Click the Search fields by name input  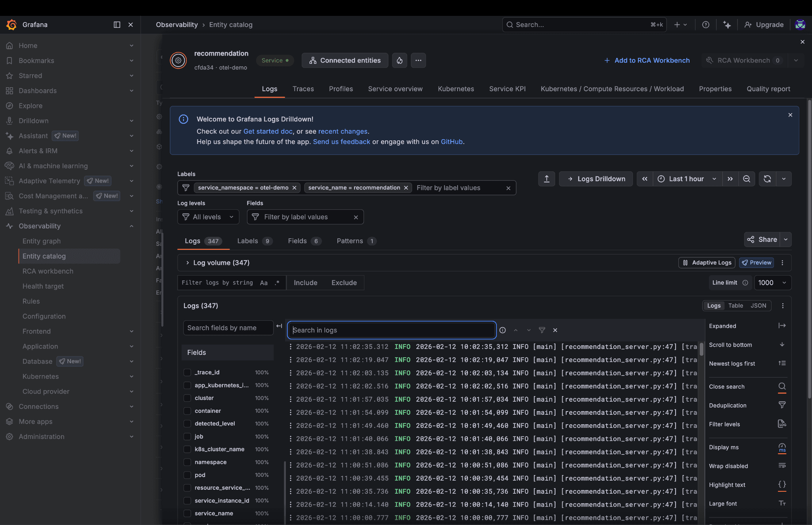point(228,328)
